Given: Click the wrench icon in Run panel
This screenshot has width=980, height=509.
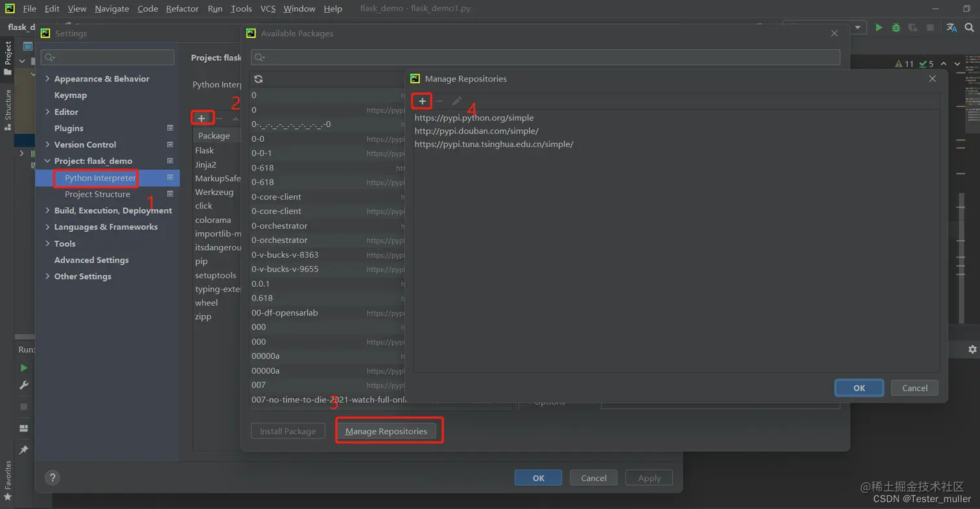Looking at the screenshot, I should coord(24,385).
